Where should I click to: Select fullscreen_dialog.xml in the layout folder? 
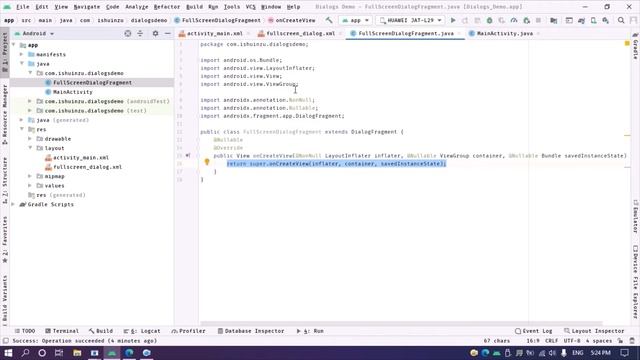(87, 167)
